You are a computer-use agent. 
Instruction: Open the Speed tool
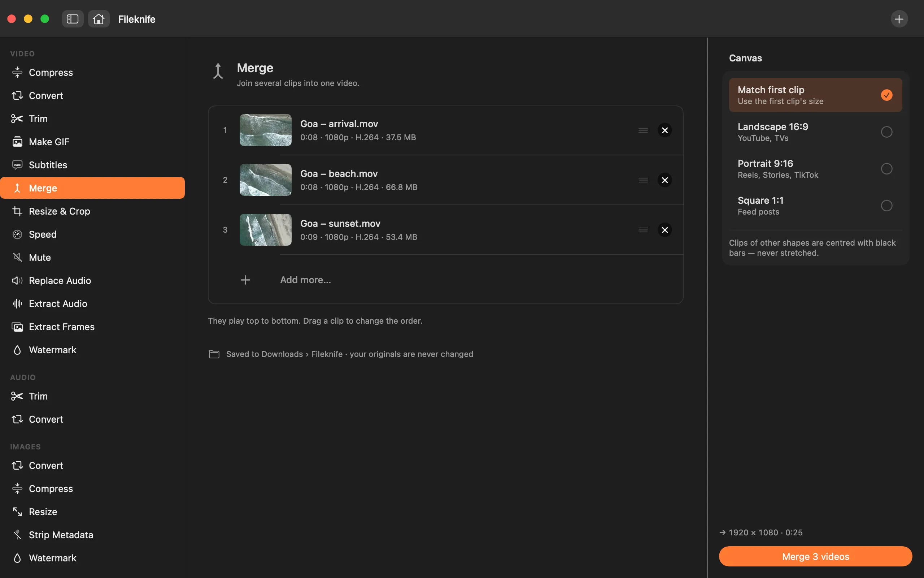tap(92, 234)
